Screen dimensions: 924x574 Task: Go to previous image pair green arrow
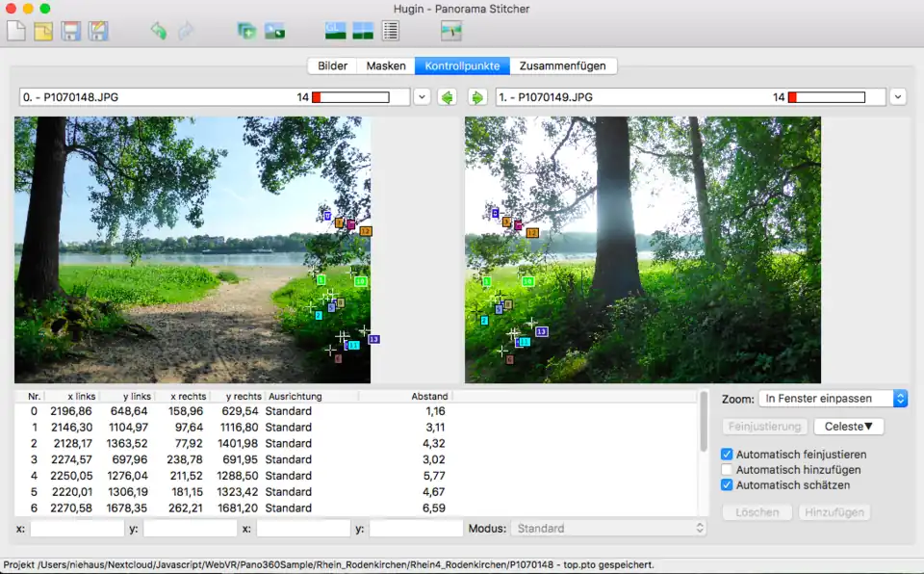click(447, 97)
